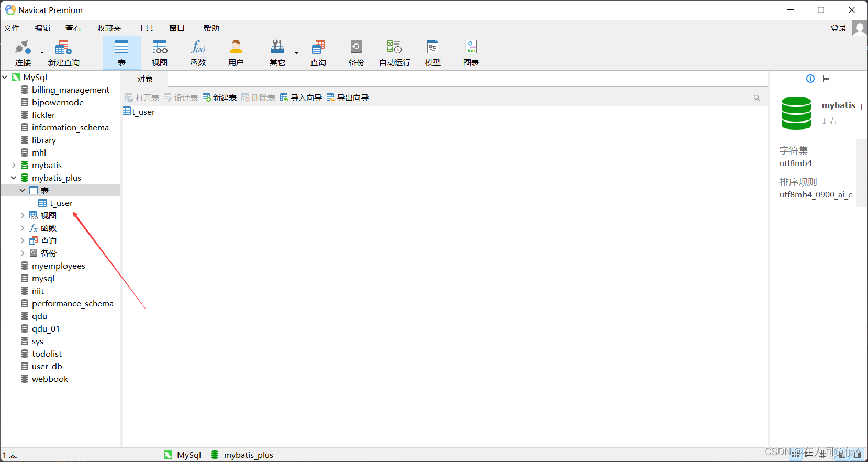This screenshot has width=868, height=462.
Task: Select the webbook database
Action: pyautogui.click(x=50, y=379)
